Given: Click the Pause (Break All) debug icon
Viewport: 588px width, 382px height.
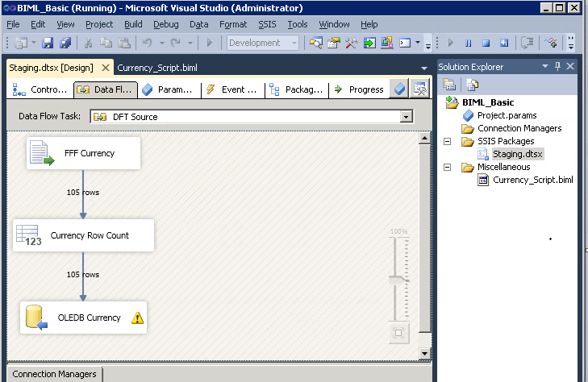Looking at the screenshot, I should [x=469, y=43].
